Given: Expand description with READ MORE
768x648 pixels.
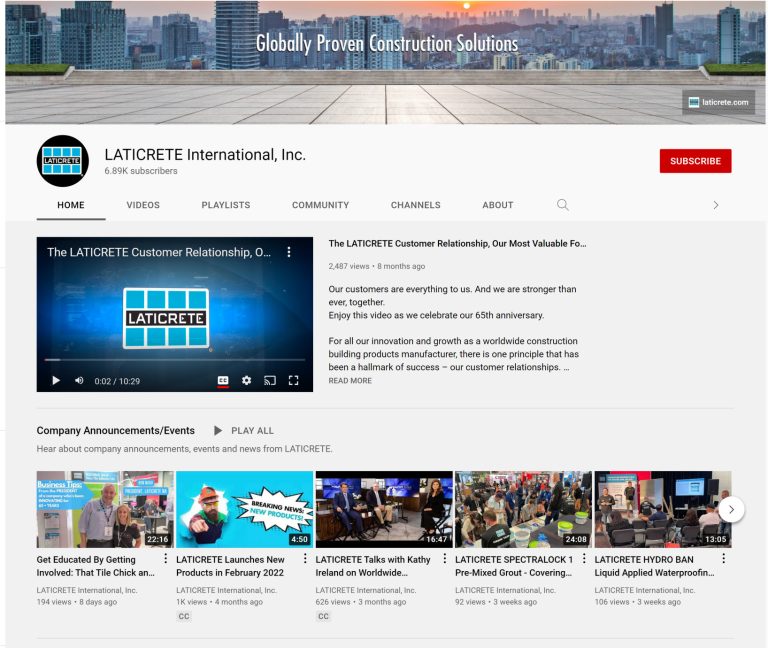Looking at the screenshot, I should tap(350, 381).
